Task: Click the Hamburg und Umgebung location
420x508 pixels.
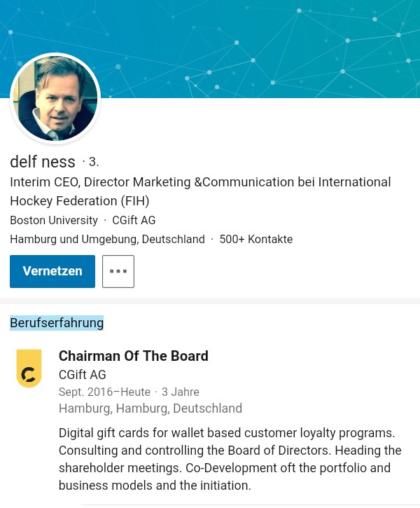Action: [x=107, y=239]
